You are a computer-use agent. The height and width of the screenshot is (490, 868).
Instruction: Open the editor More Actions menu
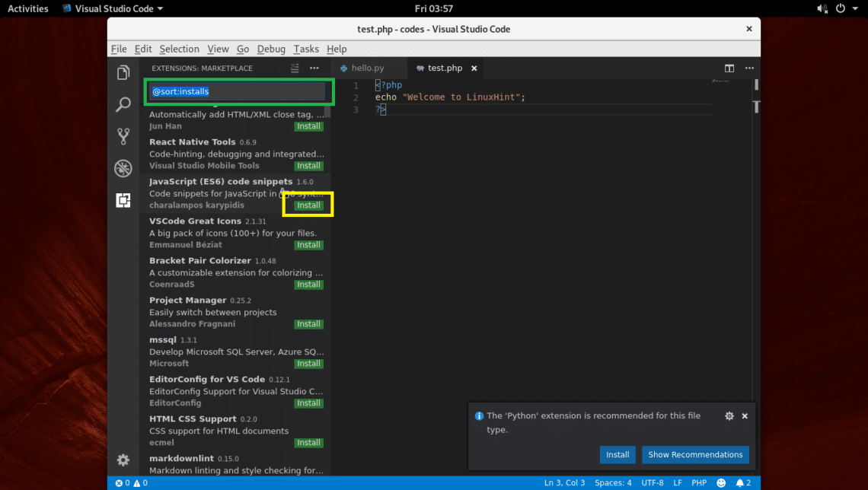pos(749,68)
